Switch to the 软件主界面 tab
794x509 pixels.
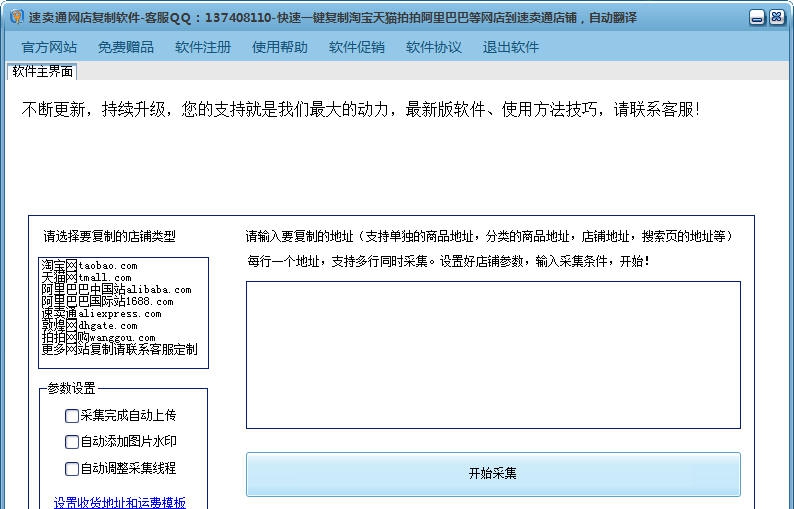tap(43, 71)
